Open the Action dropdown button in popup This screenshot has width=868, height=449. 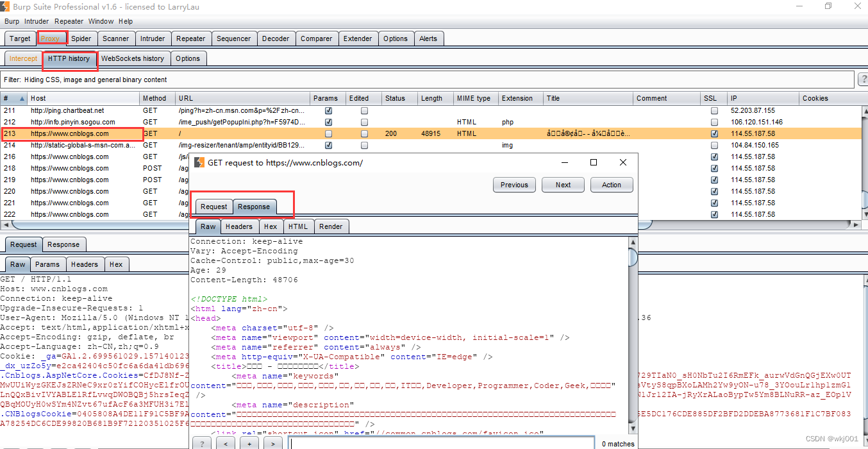click(612, 185)
